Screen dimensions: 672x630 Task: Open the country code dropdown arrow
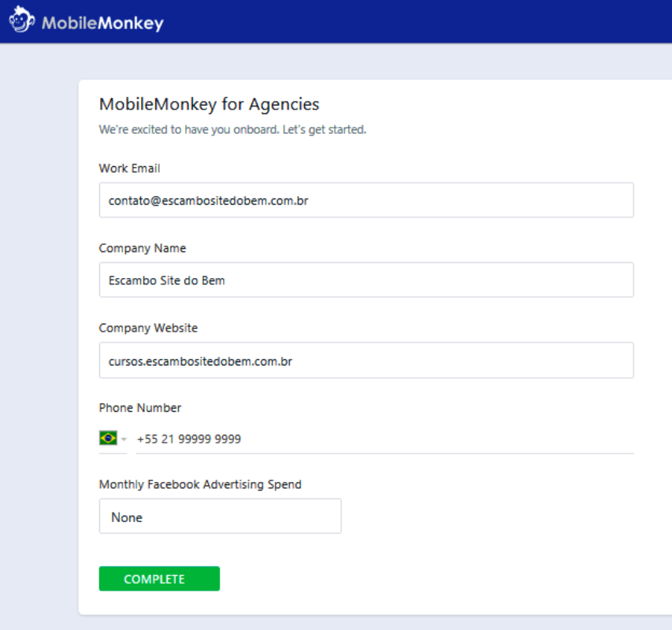[x=124, y=439]
